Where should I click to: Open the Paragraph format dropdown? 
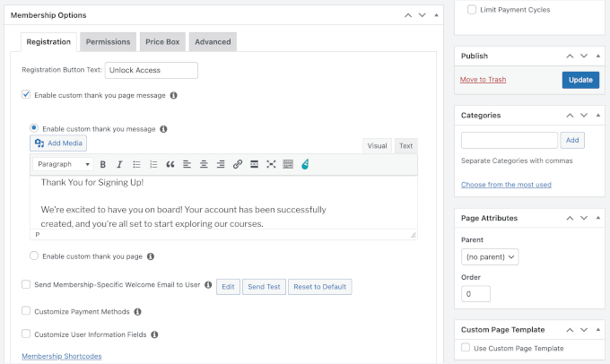tap(63, 165)
